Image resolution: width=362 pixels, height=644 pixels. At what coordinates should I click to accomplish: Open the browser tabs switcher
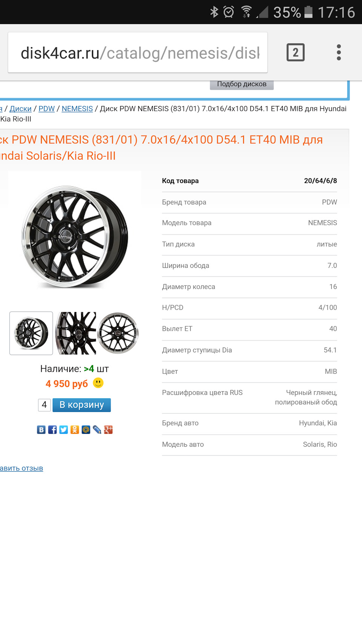[295, 52]
